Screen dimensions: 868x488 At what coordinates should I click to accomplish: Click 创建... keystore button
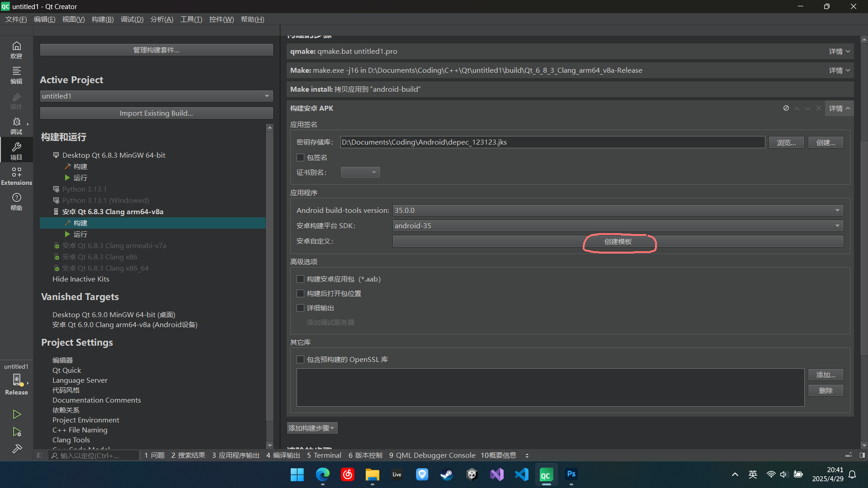click(x=826, y=142)
